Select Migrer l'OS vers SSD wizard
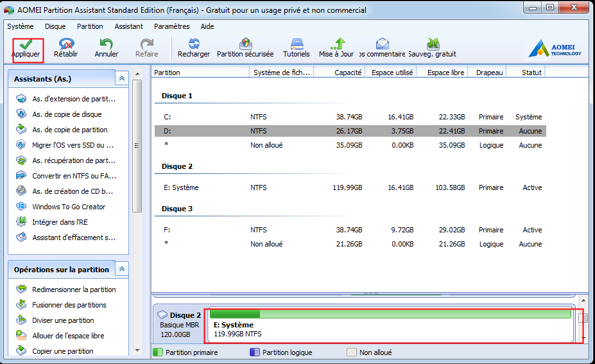The image size is (595, 364). [73, 145]
